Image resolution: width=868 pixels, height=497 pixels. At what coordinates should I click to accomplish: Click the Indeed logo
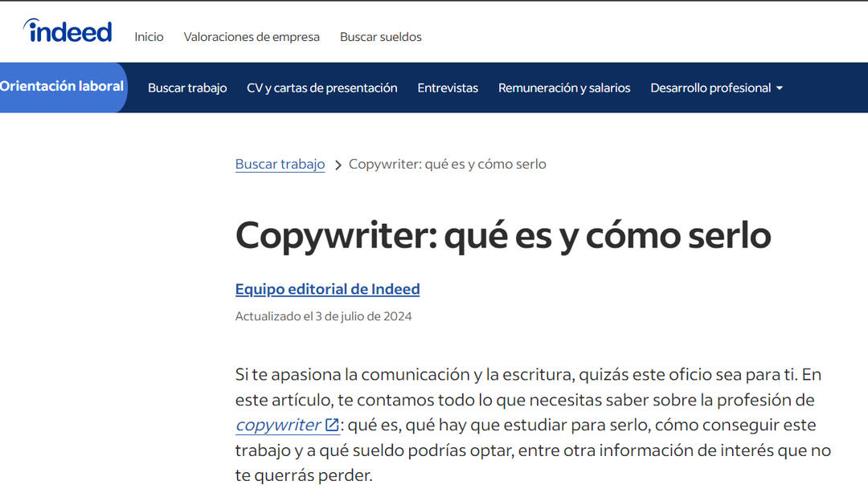coord(68,31)
